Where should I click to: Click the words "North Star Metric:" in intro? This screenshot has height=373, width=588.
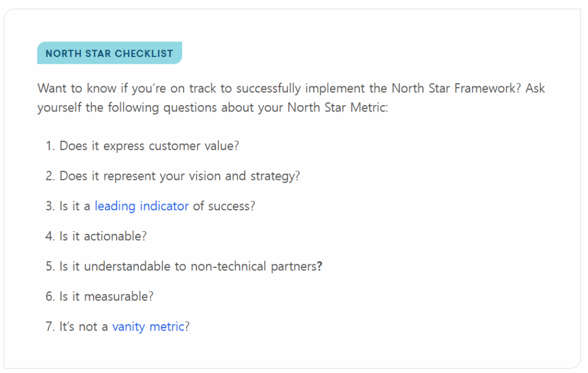click(x=338, y=107)
